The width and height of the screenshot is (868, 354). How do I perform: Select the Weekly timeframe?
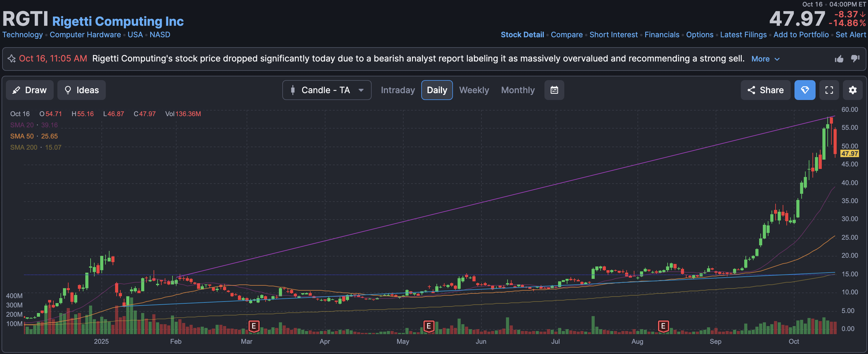(474, 90)
